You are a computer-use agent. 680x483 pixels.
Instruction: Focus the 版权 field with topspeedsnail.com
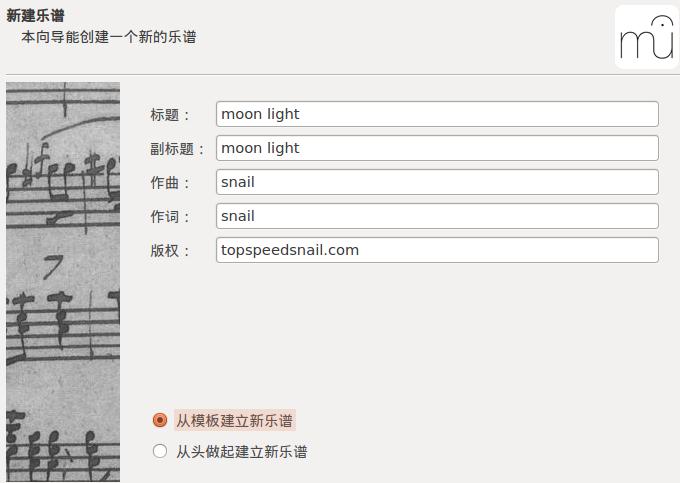(x=437, y=250)
